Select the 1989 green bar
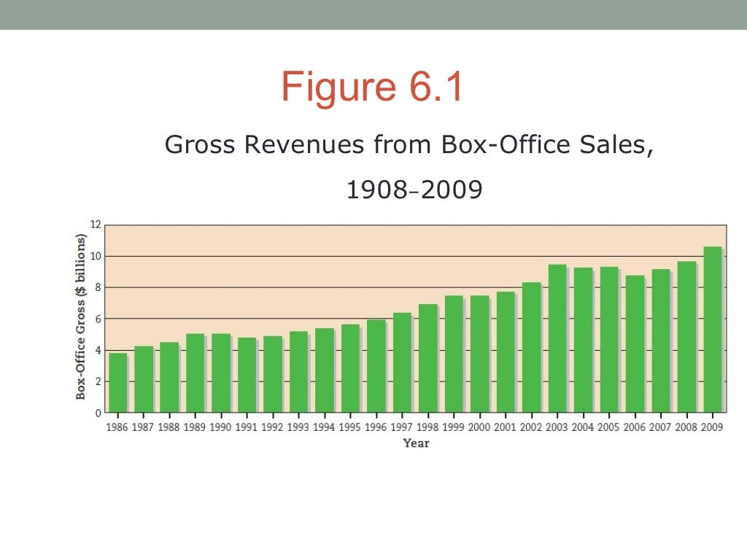Image resolution: width=747 pixels, height=560 pixels. click(x=196, y=373)
